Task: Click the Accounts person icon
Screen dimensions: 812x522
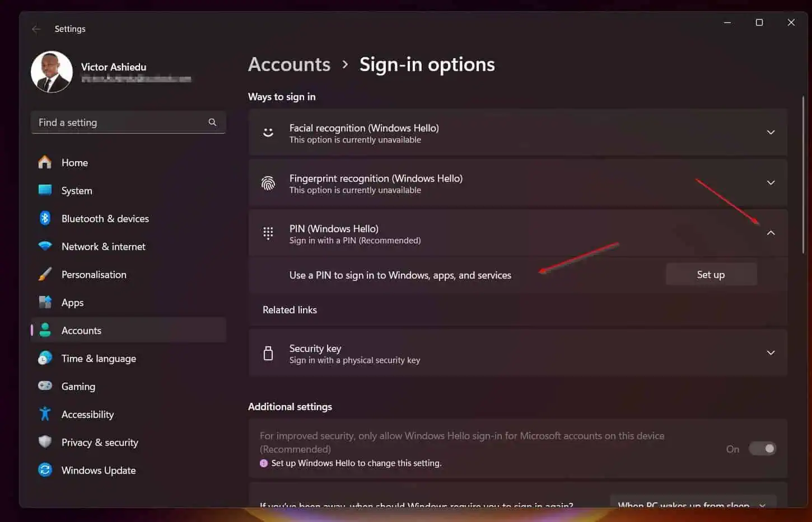Action: (45, 330)
